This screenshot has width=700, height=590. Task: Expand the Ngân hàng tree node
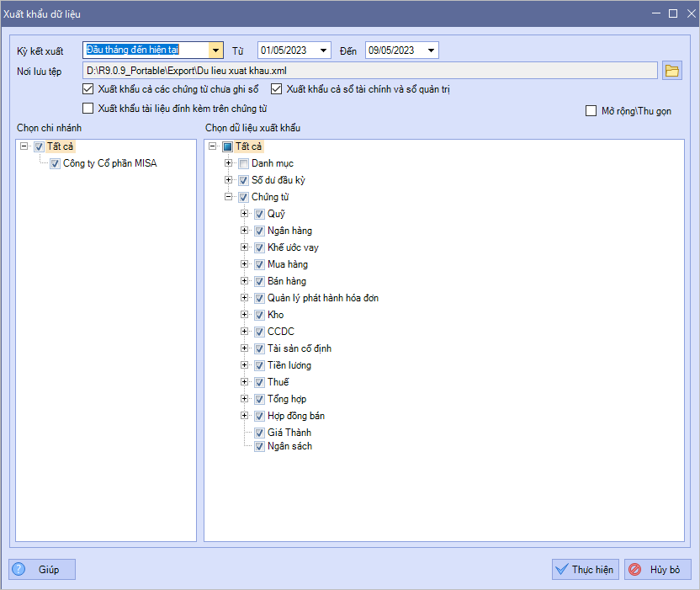(x=244, y=231)
